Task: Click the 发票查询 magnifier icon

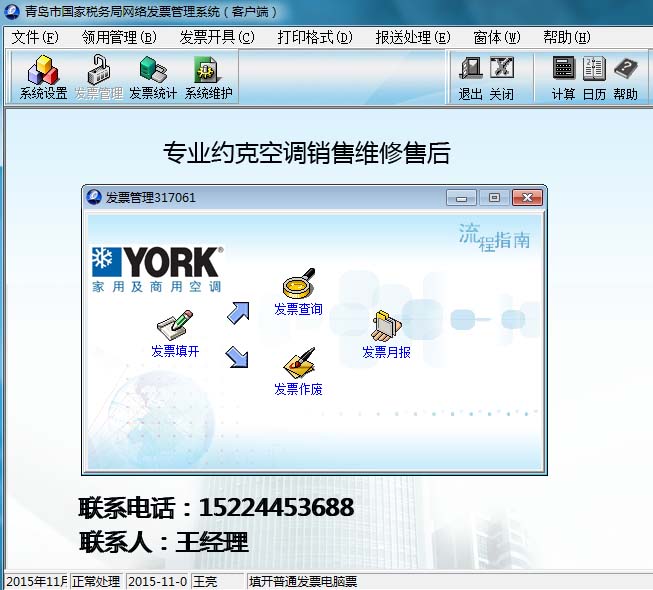Action: coord(299,283)
